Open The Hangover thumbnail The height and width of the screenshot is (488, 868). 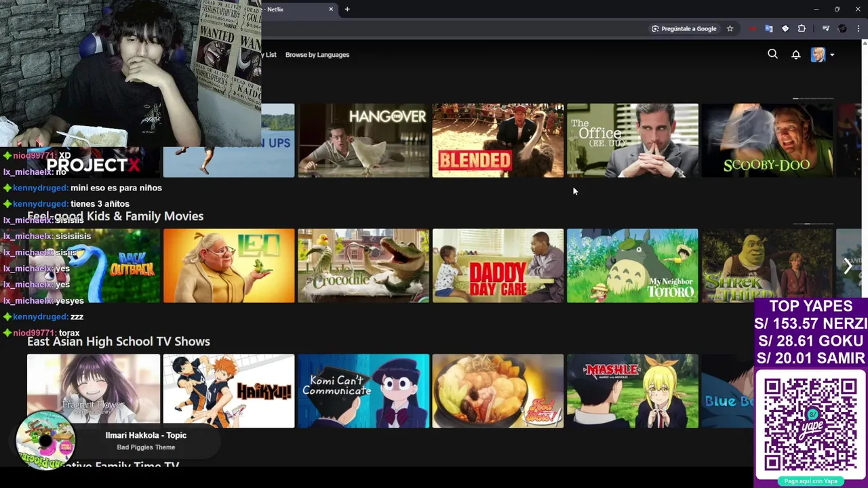(x=363, y=140)
